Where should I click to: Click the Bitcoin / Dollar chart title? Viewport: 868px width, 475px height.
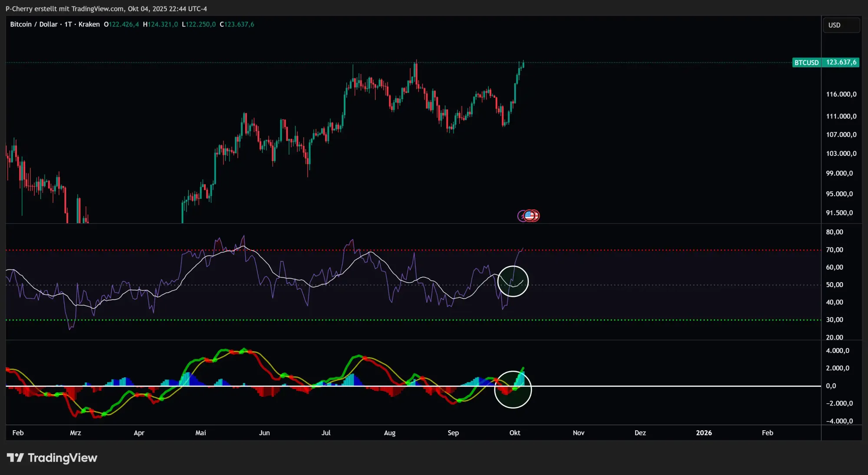tap(34, 24)
